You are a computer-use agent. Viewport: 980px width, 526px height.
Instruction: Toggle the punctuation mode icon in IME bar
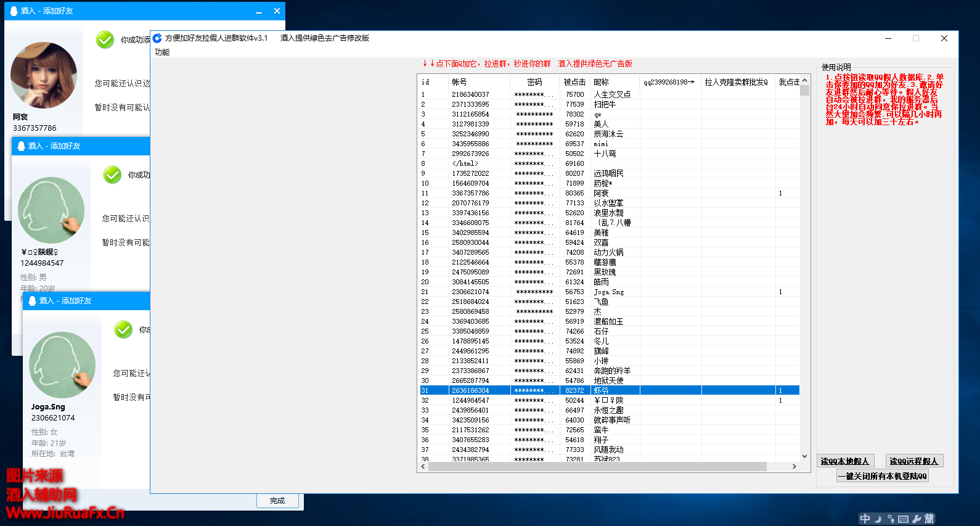point(891,519)
